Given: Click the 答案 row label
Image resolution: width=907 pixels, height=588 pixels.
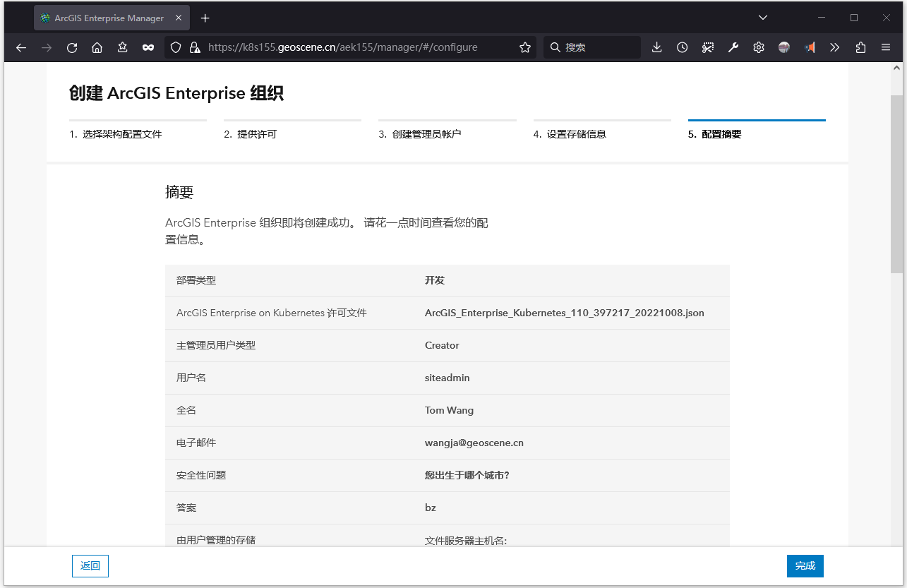Looking at the screenshot, I should 186,508.
